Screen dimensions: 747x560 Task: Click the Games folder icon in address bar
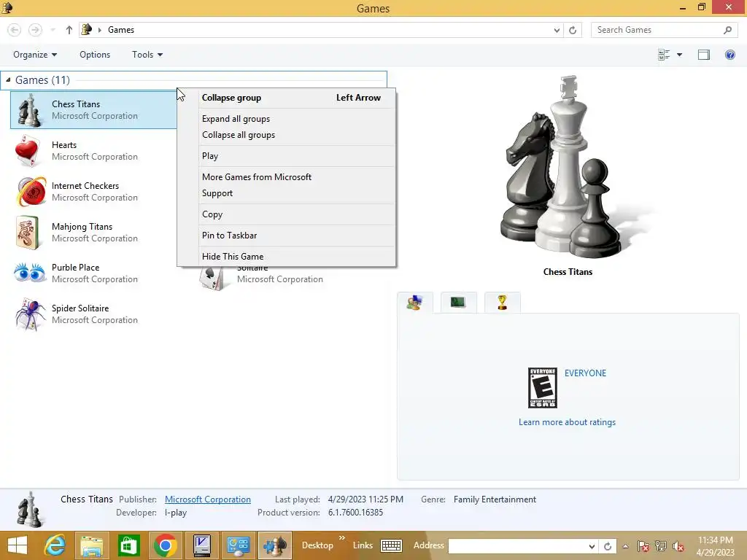pyautogui.click(x=86, y=29)
